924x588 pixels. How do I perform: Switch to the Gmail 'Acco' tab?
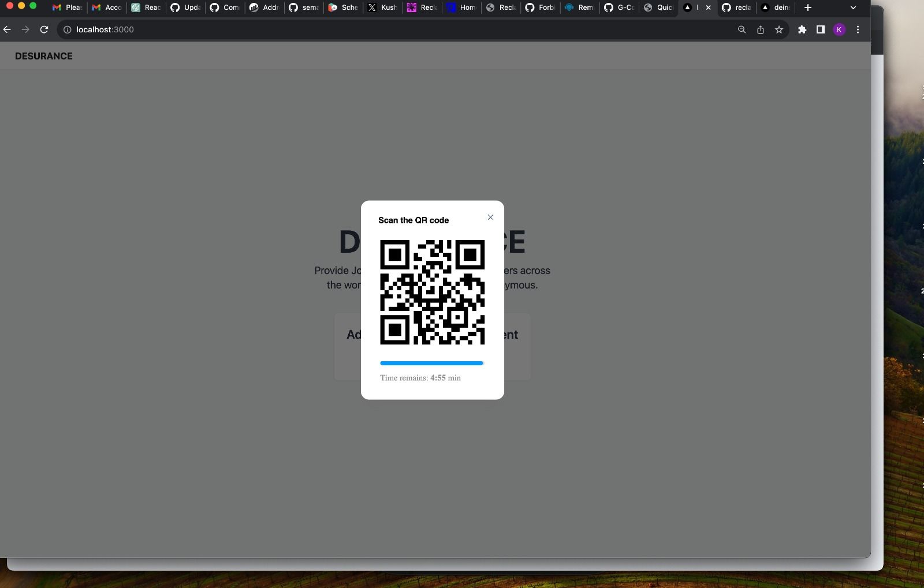107,8
